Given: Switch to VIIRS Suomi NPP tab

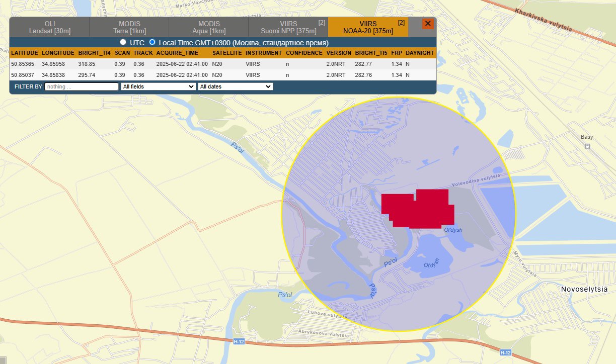Looking at the screenshot, I should (x=288, y=27).
